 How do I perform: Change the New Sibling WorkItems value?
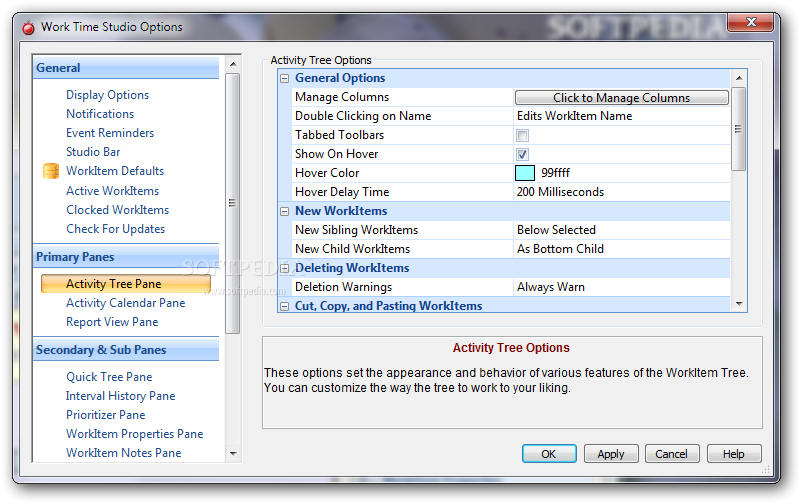(x=622, y=230)
